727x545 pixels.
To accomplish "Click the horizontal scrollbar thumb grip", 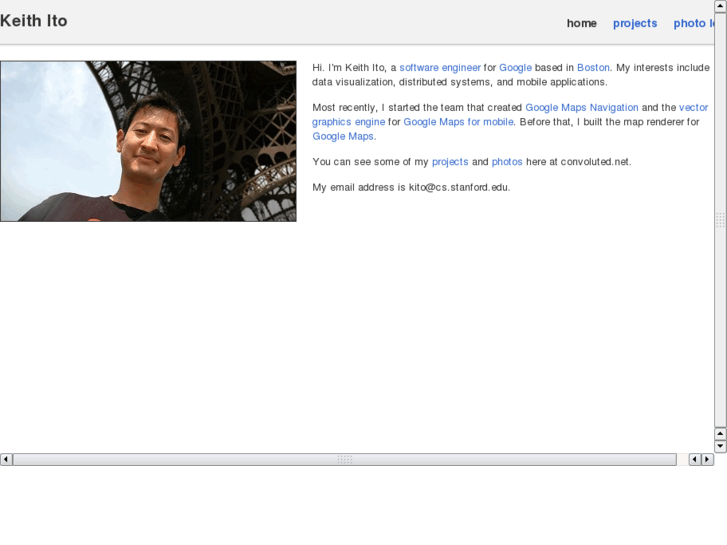I will coord(344,459).
